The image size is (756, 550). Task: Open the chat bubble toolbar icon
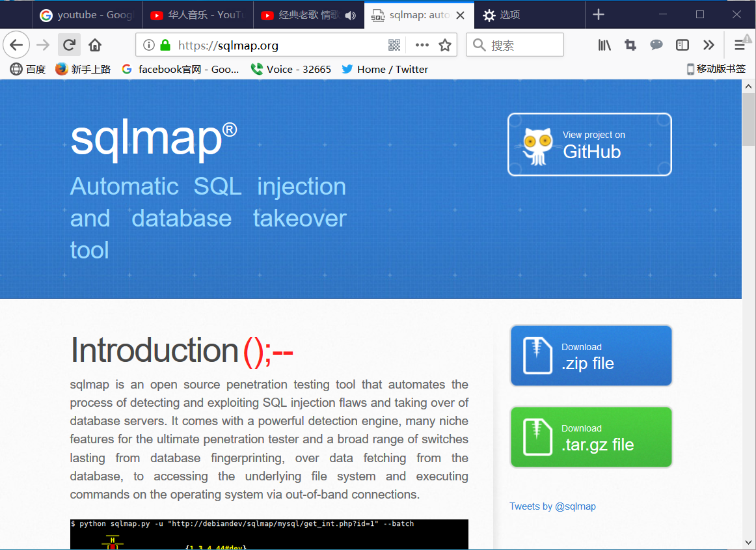coord(656,46)
